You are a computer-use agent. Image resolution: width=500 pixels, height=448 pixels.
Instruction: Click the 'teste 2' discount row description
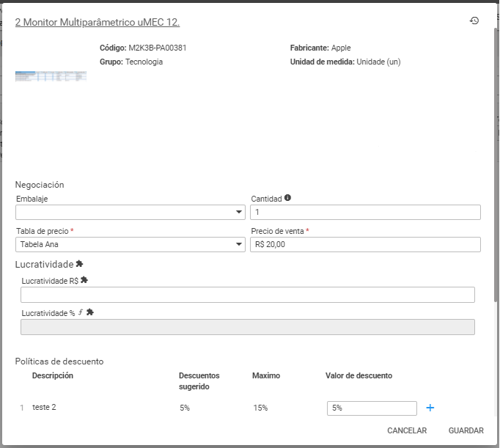tap(44, 407)
